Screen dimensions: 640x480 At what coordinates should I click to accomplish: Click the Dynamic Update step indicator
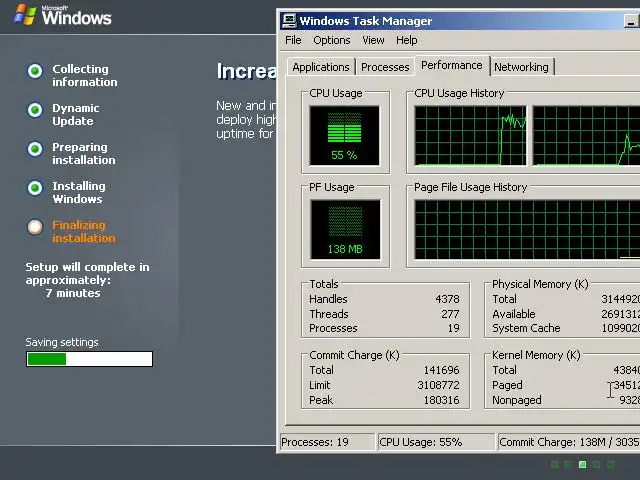pos(35,110)
